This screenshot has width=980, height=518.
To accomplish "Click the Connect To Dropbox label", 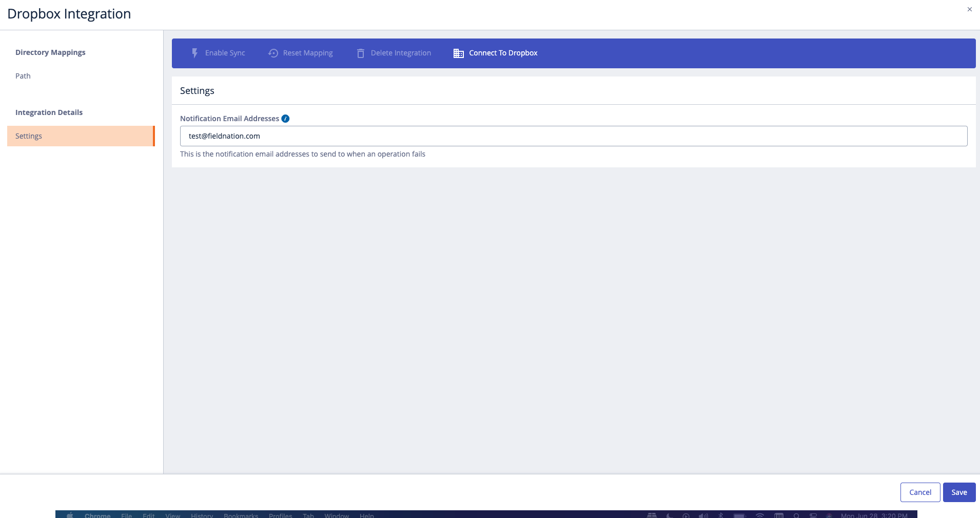I will (x=503, y=53).
